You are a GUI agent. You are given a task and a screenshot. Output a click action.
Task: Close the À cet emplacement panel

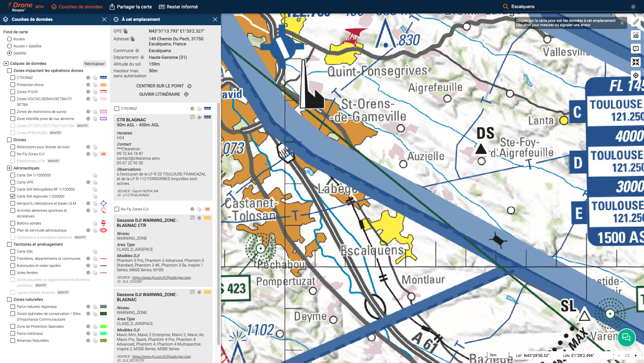tap(215, 19)
